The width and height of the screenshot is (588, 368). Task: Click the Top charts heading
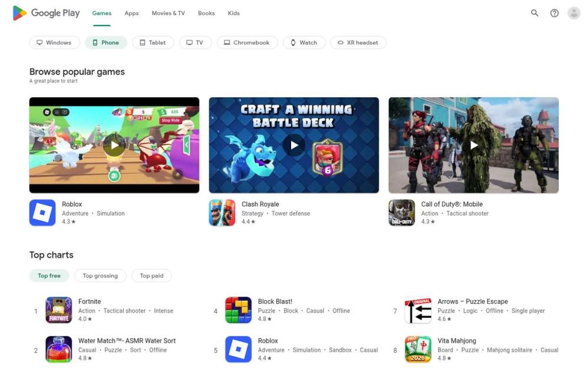[x=51, y=255]
